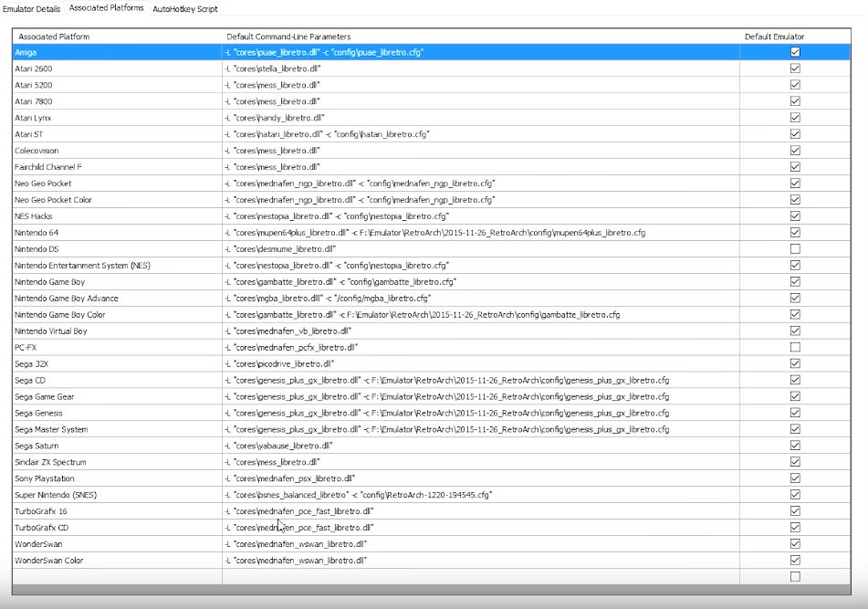The height and width of the screenshot is (609, 868).
Task: Select the Nintendo Game Boy cell
Action: pyautogui.click(x=117, y=281)
